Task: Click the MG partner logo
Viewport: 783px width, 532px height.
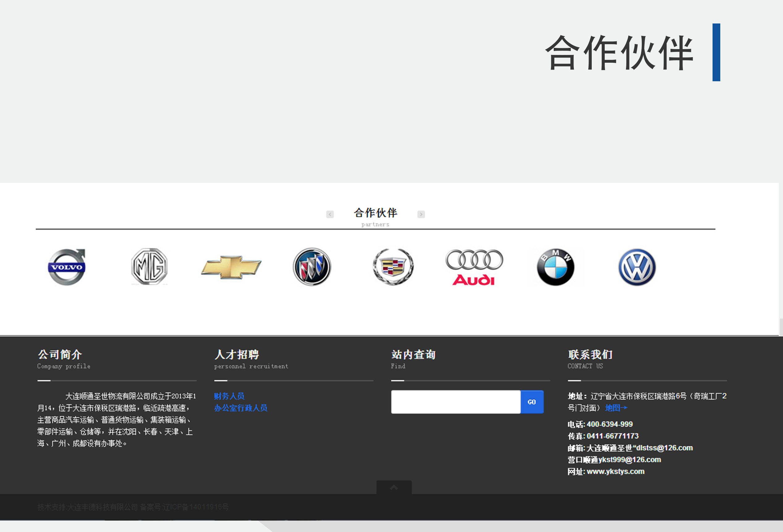Action: pyautogui.click(x=149, y=267)
